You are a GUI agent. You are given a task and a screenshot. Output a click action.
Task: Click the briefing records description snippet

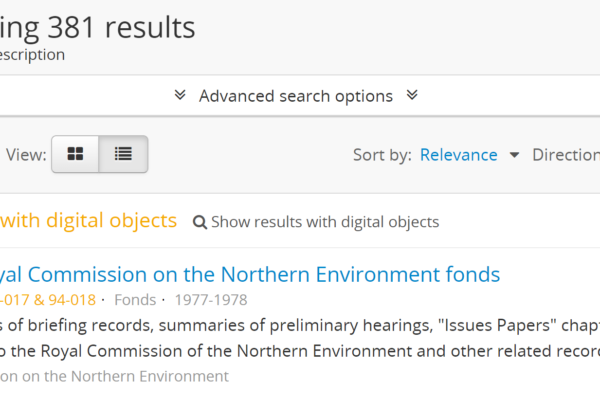(x=300, y=324)
